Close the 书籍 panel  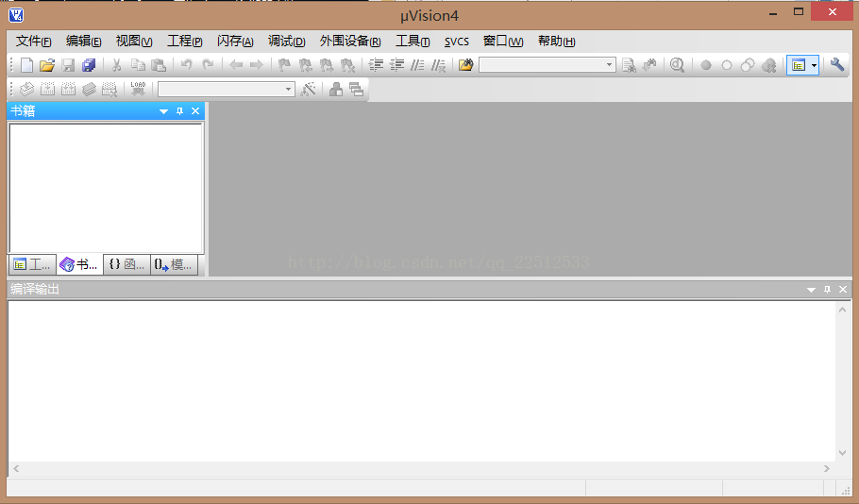195,111
